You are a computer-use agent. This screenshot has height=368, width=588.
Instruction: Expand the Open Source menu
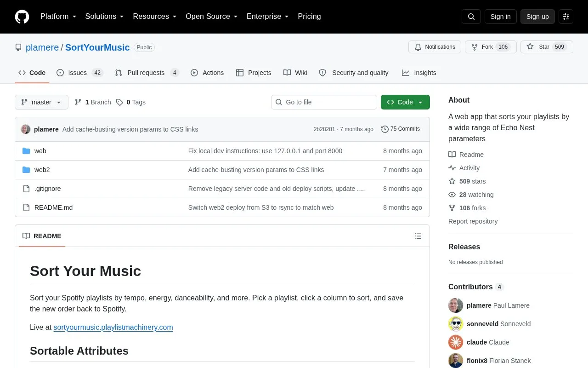pyautogui.click(x=212, y=17)
